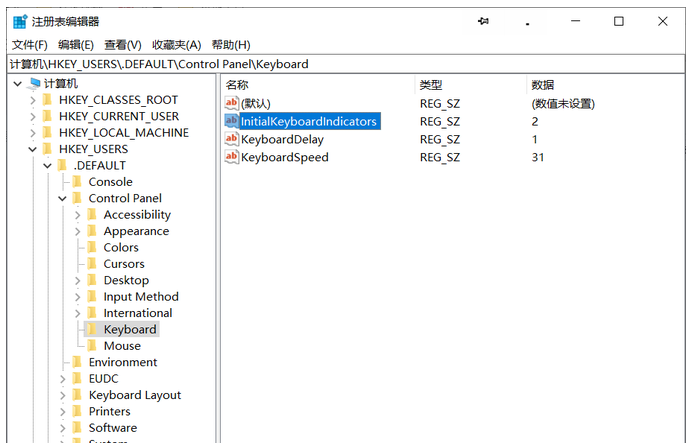Sort values by the 名称 column header
692x443 pixels.
pyautogui.click(x=237, y=85)
